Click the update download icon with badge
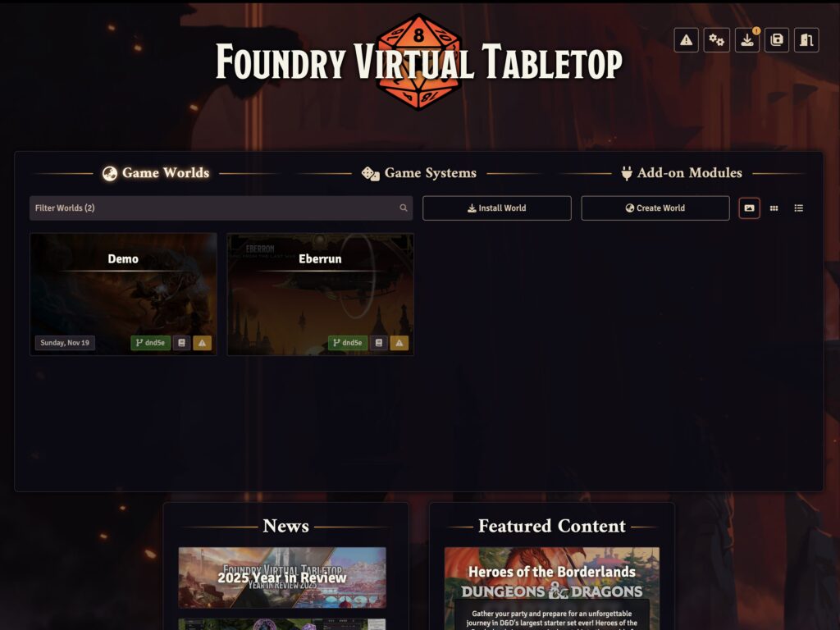 [x=746, y=40]
